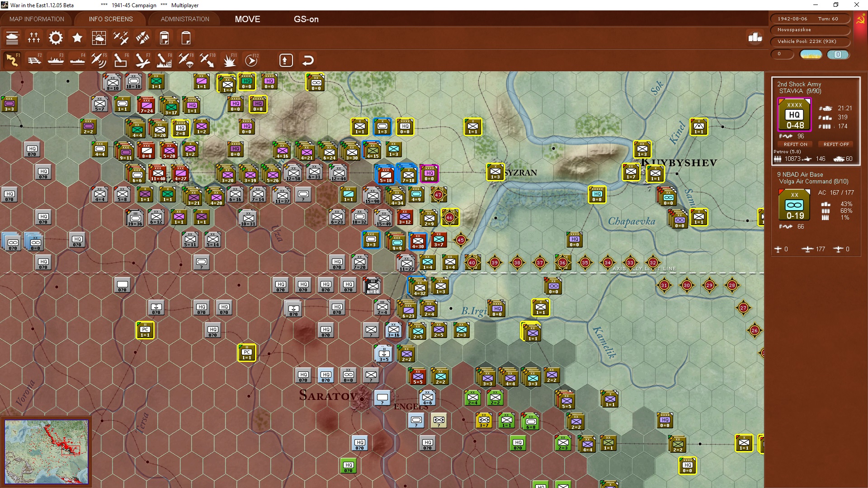Click the upload arrow box icon
The height and width of the screenshot is (488, 868).
(286, 60)
